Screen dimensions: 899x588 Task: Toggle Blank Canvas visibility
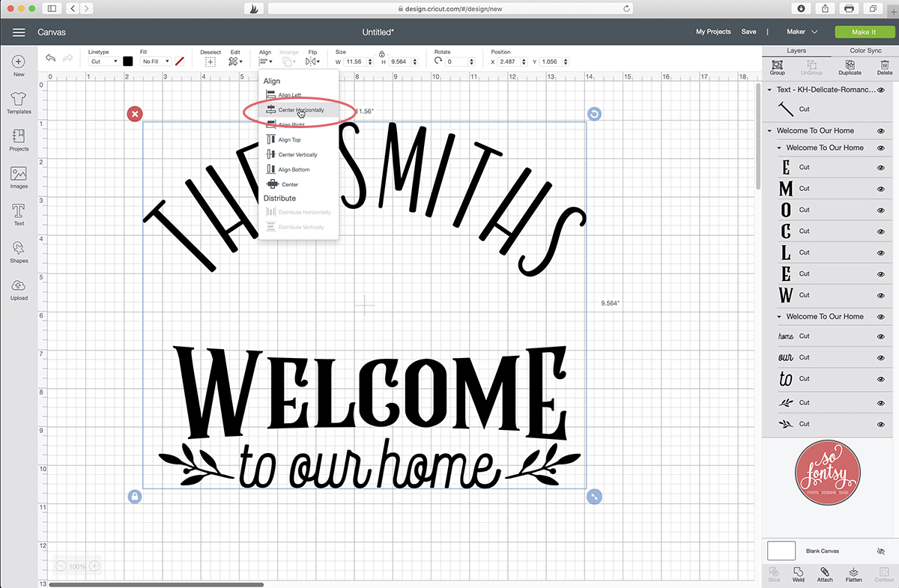pyautogui.click(x=881, y=551)
